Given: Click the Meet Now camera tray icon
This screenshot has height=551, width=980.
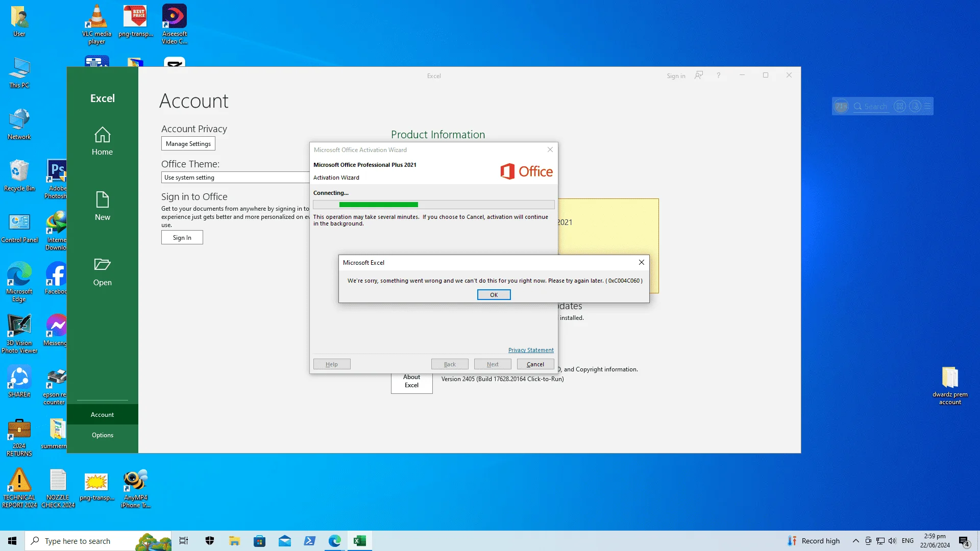Looking at the screenshot, I should pyautogui.click(x=868, y=541).
